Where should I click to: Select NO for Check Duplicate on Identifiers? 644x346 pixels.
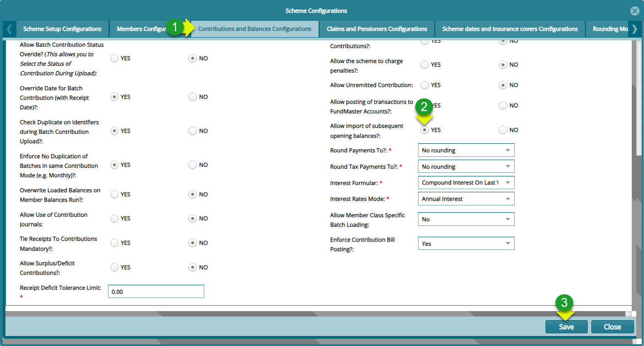[192, 131]
